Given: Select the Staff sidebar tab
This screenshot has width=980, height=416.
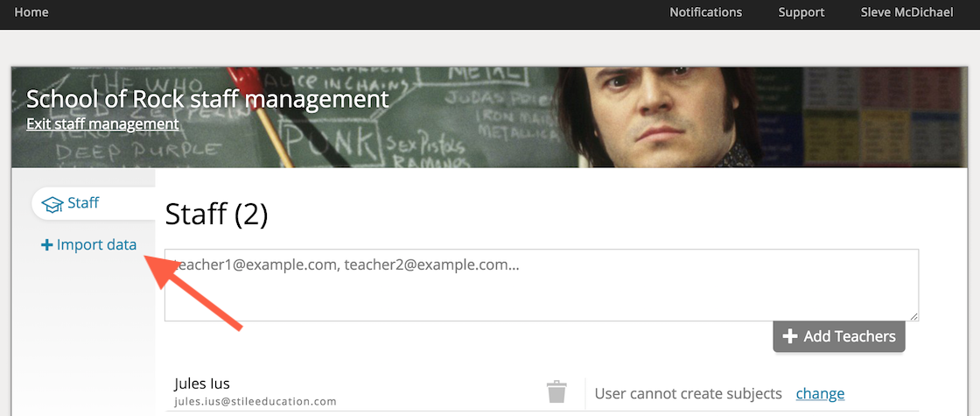Looking at the screenshot, I should (94, 203).
